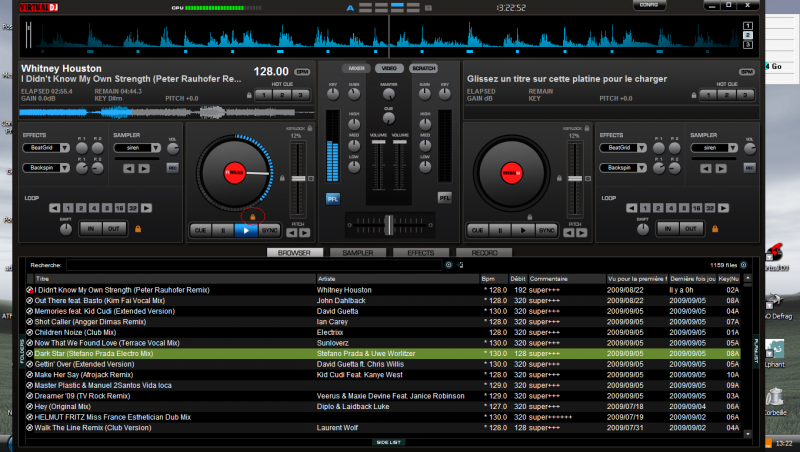This screenshot has width=800, height=452.
Task: Switch center panel to VIDEO
Action: point(389,68)
